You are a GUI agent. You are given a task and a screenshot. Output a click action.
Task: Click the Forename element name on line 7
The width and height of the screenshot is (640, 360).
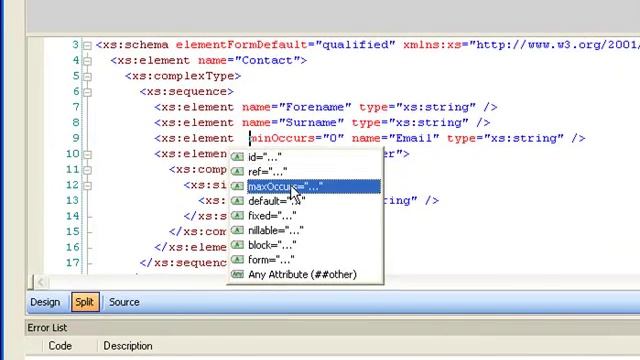(x=315, y=107)
